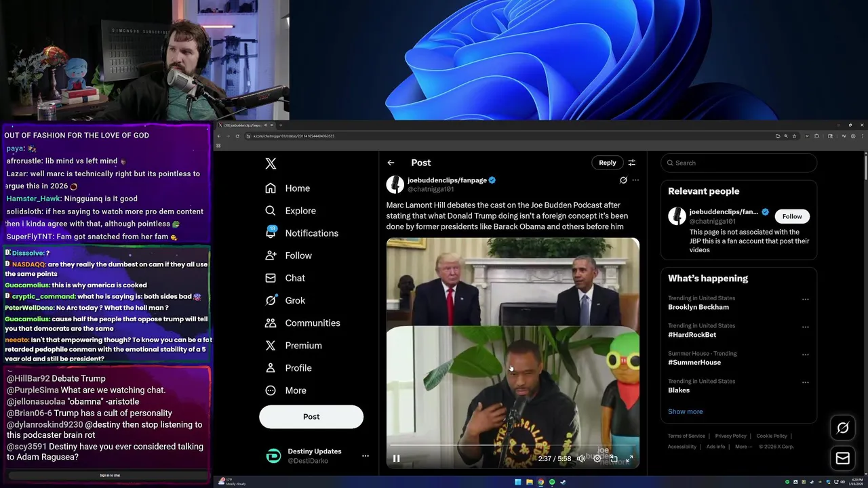Open the #HardRockBet trending topic
This screenshot has height=488, width=868.
pyautogui.click(x=692, y=335)
